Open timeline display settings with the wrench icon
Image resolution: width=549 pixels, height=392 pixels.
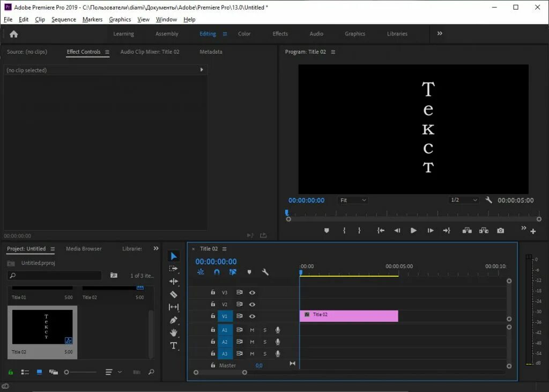pyautogui.click(x=265, y=272)
